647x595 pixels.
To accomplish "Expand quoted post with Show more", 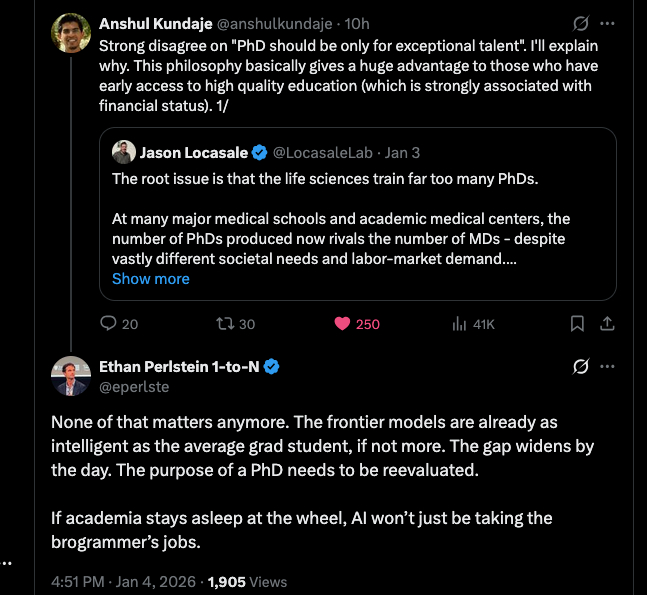I will (x=150, y=279).
